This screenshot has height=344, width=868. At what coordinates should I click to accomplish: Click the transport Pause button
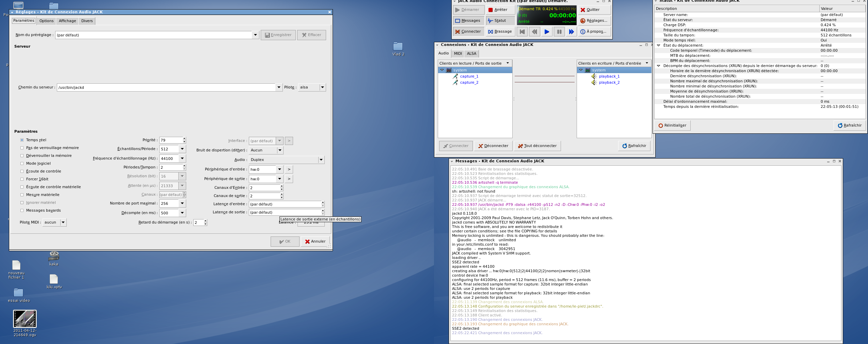coord(559,32)
